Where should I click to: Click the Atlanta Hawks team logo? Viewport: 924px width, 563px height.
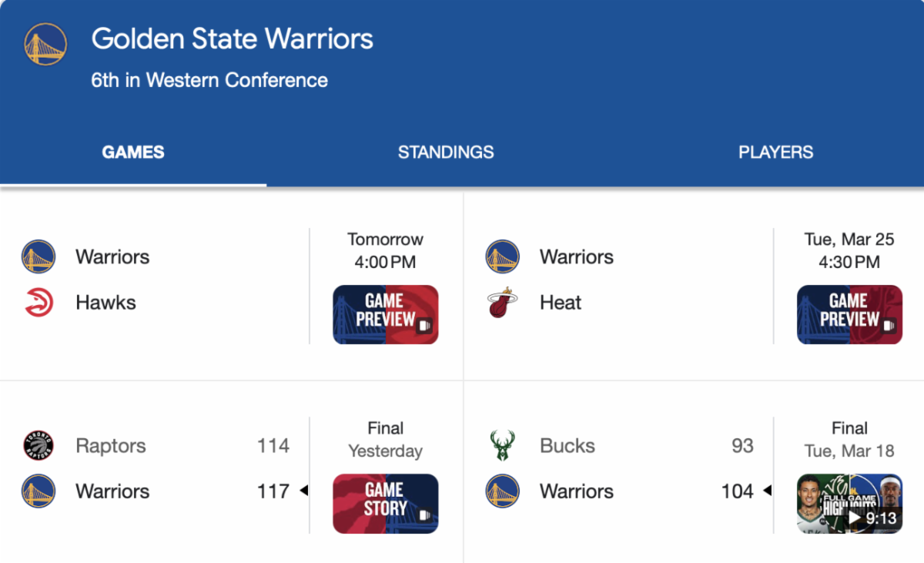pos(38,303)
